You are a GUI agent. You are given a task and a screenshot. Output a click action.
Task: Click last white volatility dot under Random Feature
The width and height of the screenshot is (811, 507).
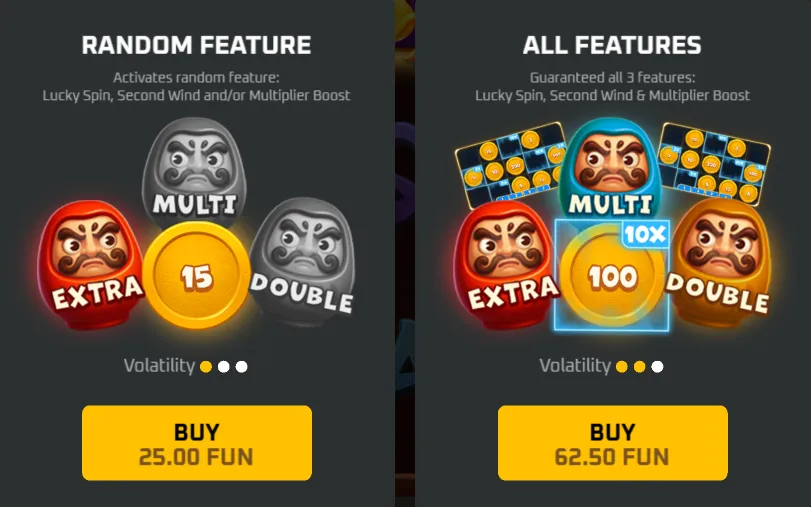[242, 367]
